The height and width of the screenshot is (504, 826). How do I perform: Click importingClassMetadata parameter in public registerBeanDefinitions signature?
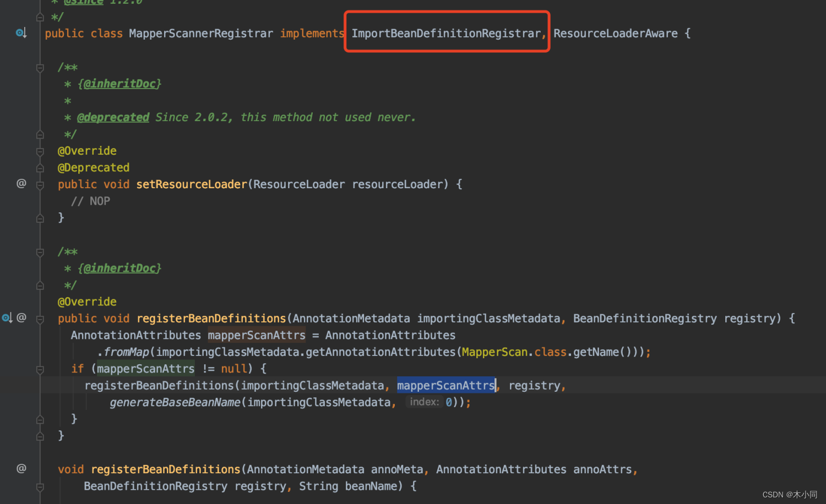(488, 318)
